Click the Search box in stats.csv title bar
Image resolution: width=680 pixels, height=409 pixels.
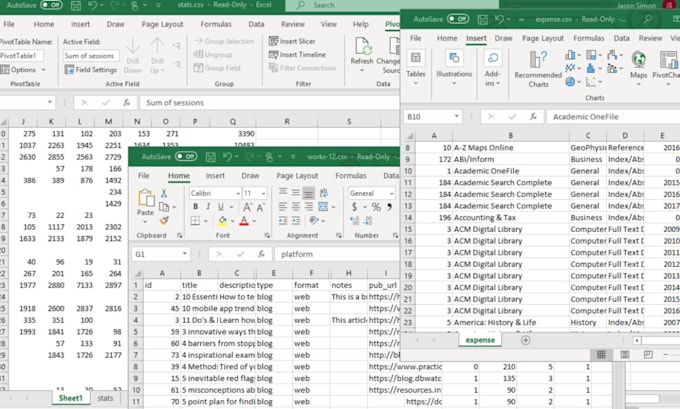(392, 5)
